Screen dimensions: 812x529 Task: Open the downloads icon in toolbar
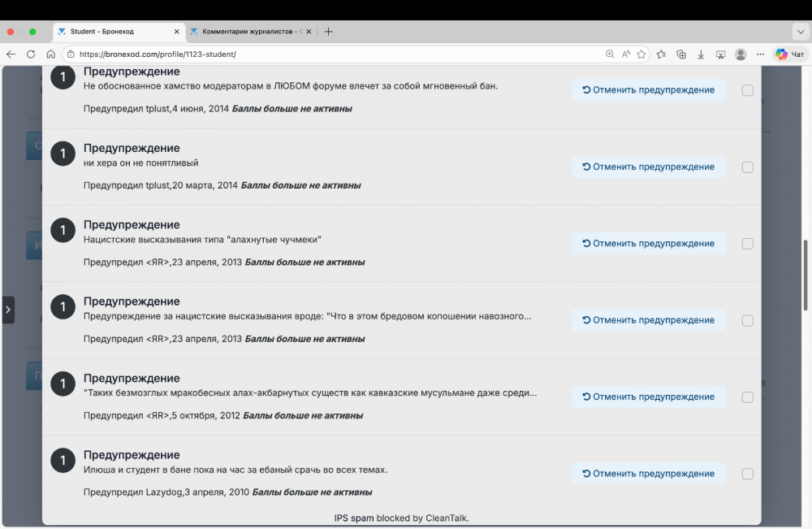pyautogui.click(x=701, y=54)
